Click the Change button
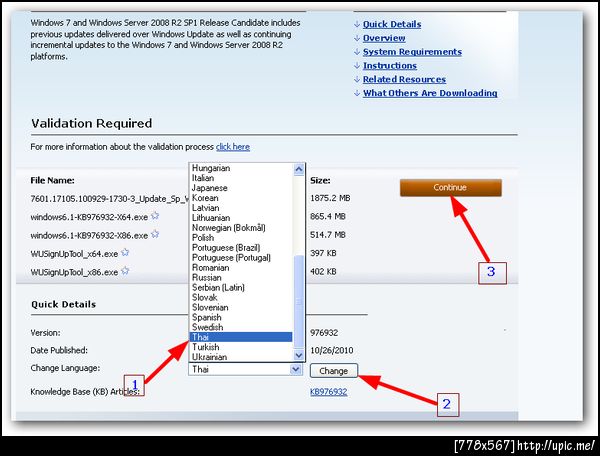600x456 pixels. tap(334, 370)
